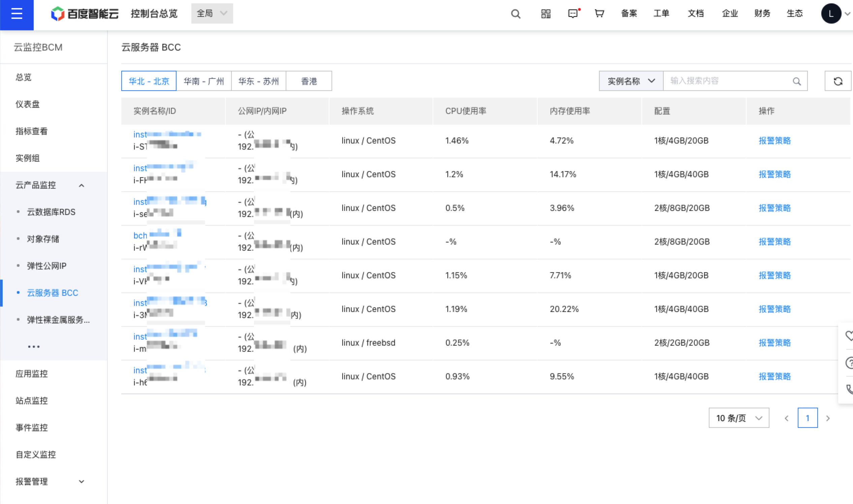Click 报警策略 for the 3.96% memory row
Viewport: 853px width, 504px height.
(x=775, y=208)
